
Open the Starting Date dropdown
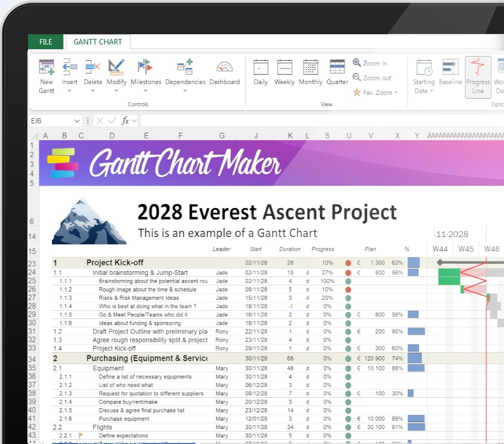424,91
